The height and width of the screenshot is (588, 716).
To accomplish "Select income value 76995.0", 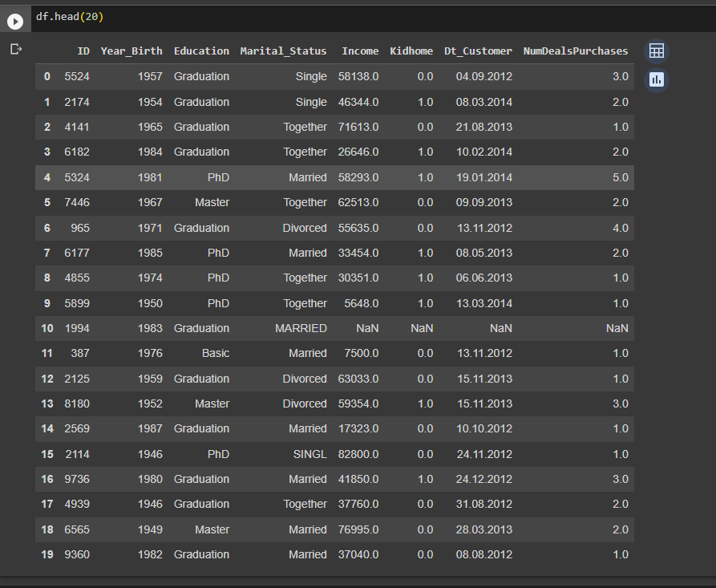I will pyautogui.click(x=358, y=529).
